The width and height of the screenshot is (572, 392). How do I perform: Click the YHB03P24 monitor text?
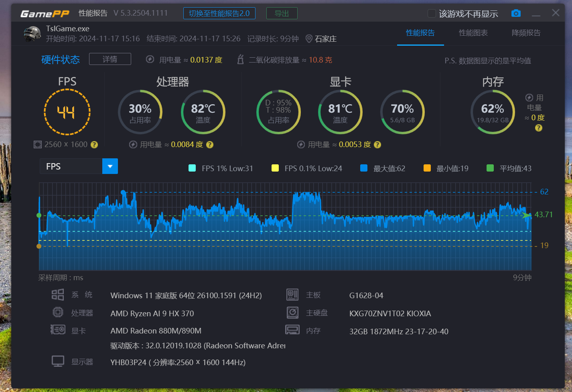pyautogui.click(x=178, y=362)
